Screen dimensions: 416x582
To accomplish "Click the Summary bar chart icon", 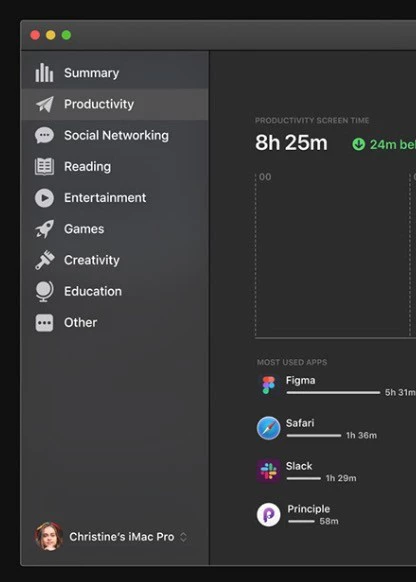I will point(44,73).
